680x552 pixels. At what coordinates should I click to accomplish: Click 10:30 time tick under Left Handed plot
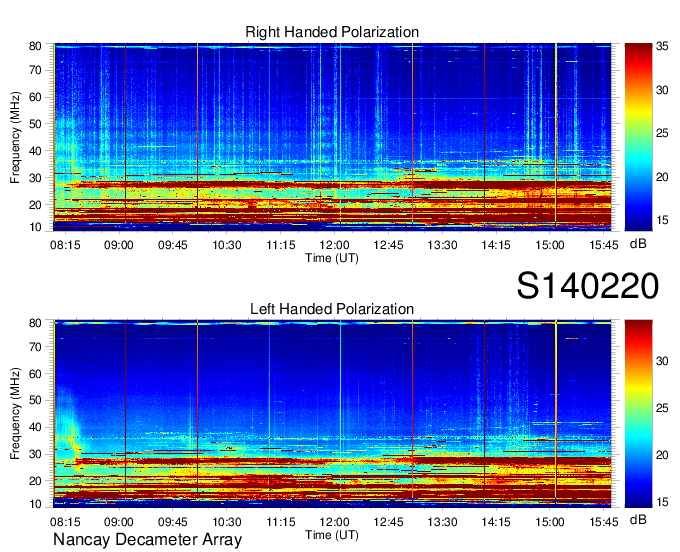click(x=227, y=522)
